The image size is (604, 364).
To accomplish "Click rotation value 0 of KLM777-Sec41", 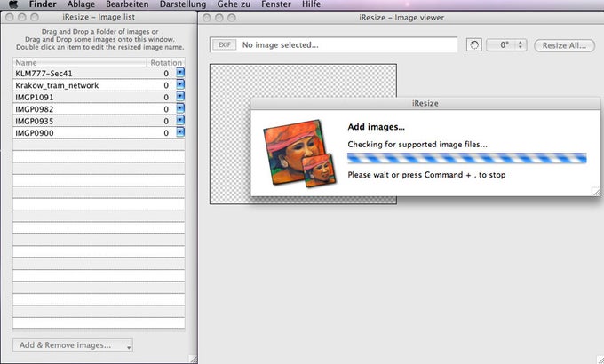I will point(166,73).
